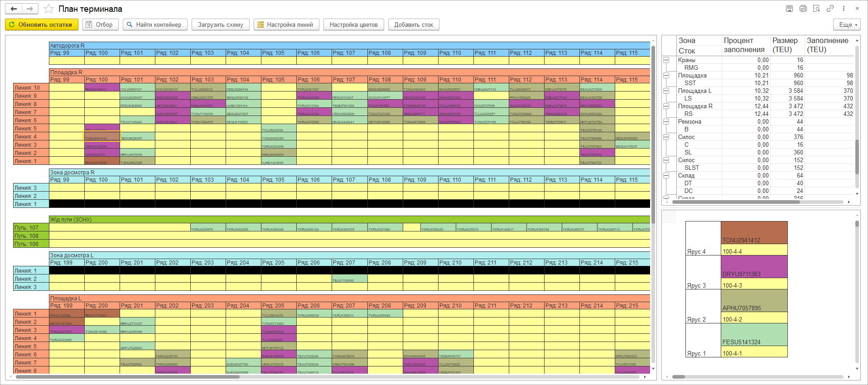This screenshot has height=385, width=868.
Task: Click the back navigation arrow
Action: point(14,9)
